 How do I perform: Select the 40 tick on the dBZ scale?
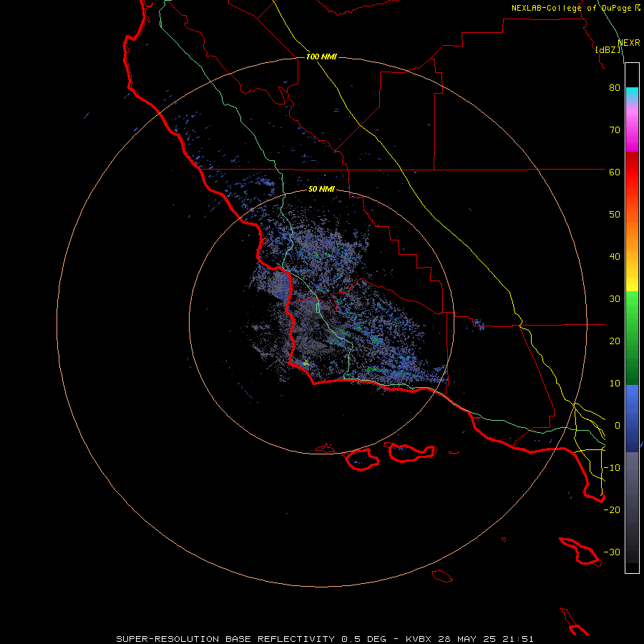click(x=615, y=257)
